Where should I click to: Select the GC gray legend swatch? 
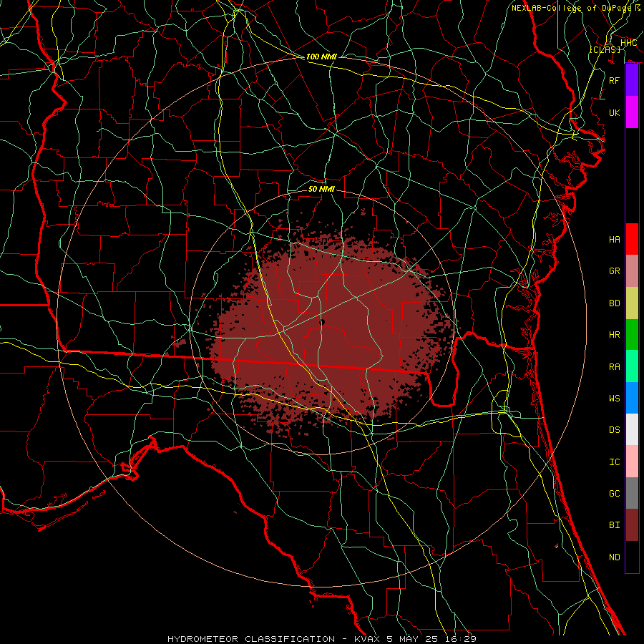pos(632,493)
